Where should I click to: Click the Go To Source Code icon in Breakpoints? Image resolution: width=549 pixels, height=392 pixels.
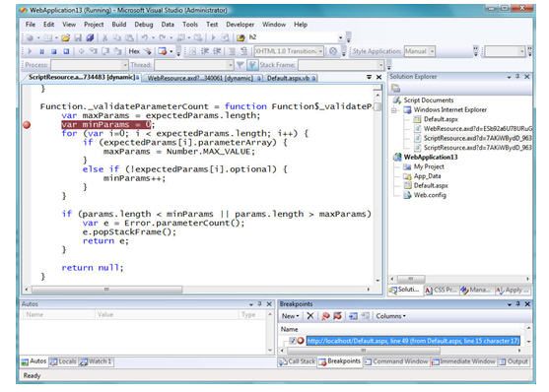pos(353,316)
